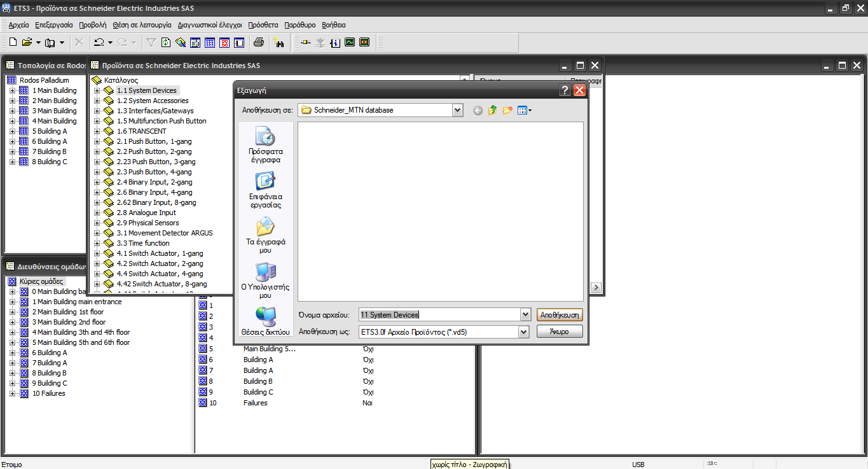Go back using the dialog's back arrow icon
The height and width of the screenshot is (469, 868).
click(x=478, y=110)
